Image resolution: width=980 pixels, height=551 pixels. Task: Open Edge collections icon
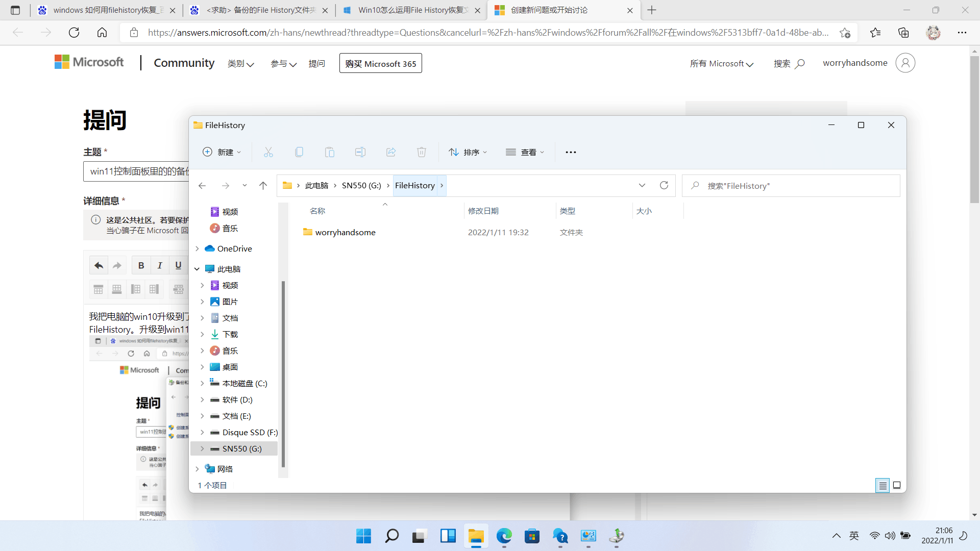(x=903, y=33)
